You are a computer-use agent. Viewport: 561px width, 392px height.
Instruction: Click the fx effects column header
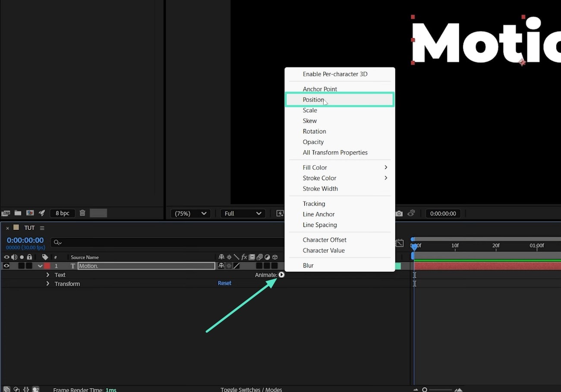(x=244, y=257)
